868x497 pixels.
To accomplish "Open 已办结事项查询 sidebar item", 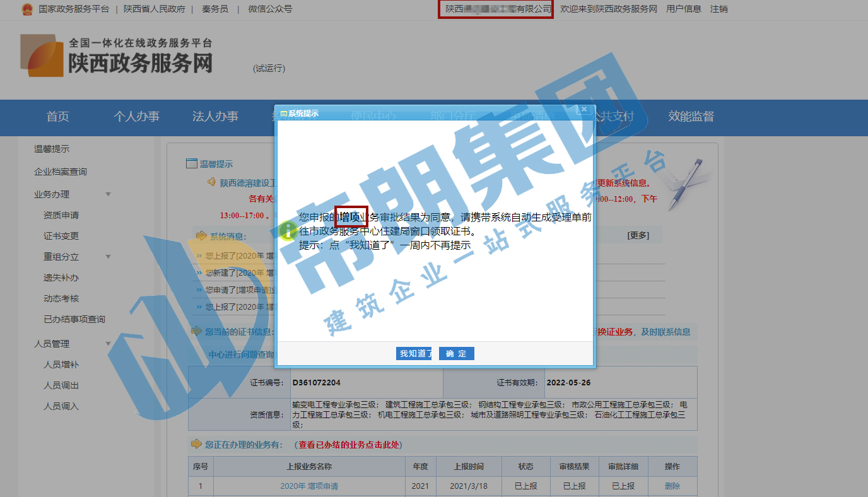I will coord(74,319).
